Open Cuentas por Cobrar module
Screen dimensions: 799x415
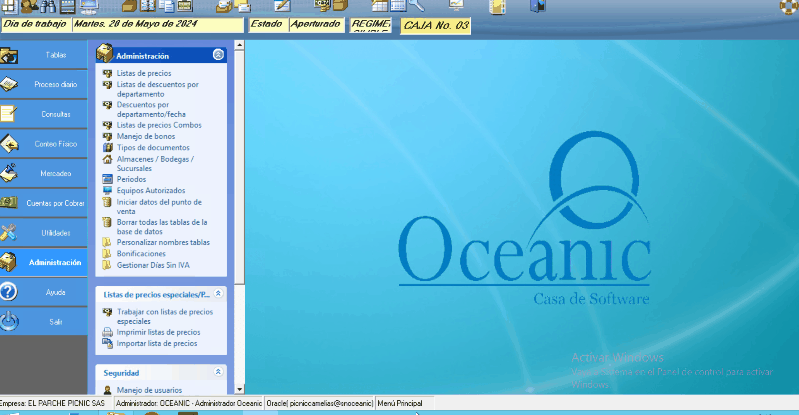[55, 203]
